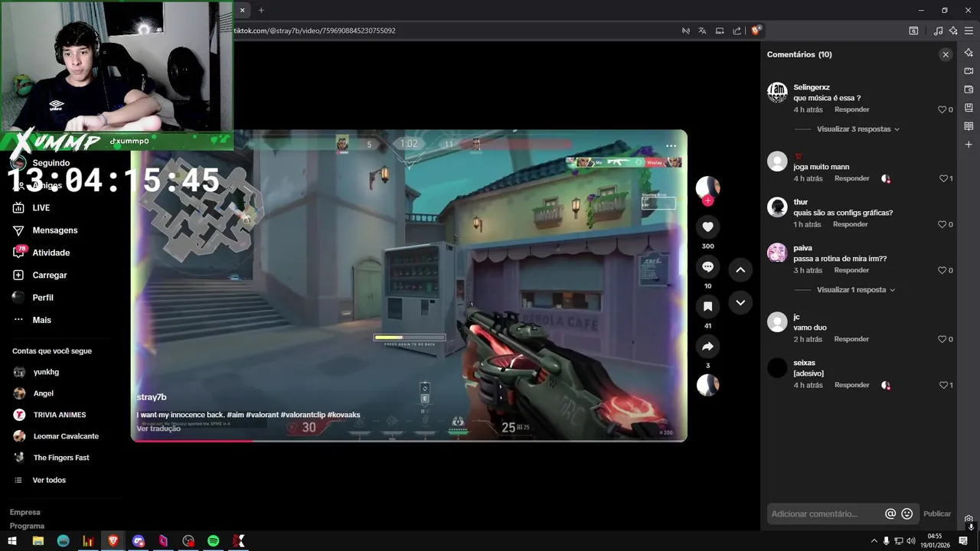
Task: Open reading list icon in Brave sidebar
Action: click(969, 126)
